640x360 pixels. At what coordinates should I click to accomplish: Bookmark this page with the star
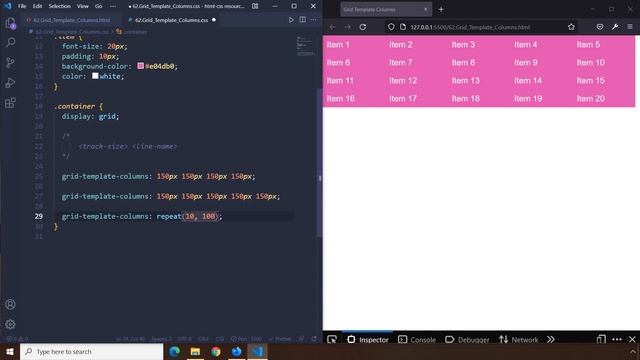(571, 27)
